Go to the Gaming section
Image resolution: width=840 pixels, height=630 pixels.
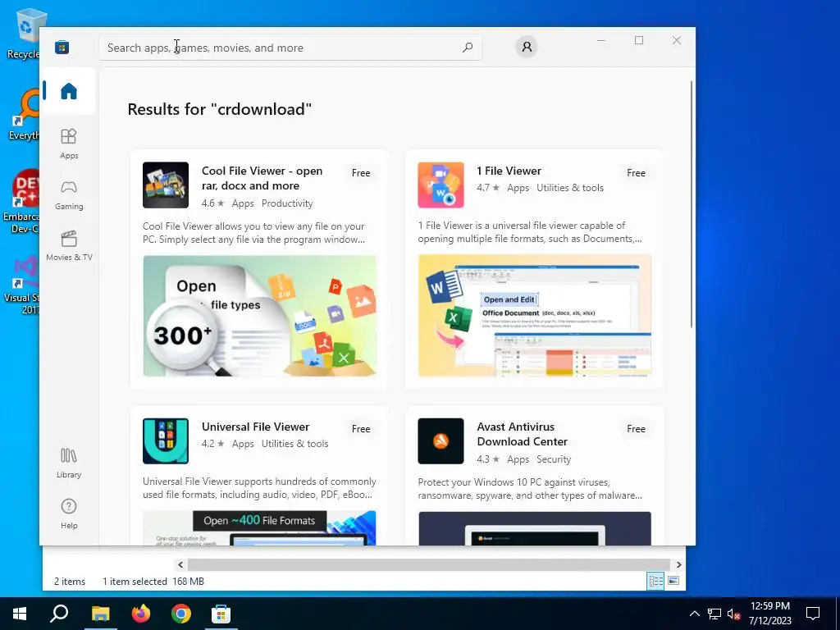[x=69, y=195]
